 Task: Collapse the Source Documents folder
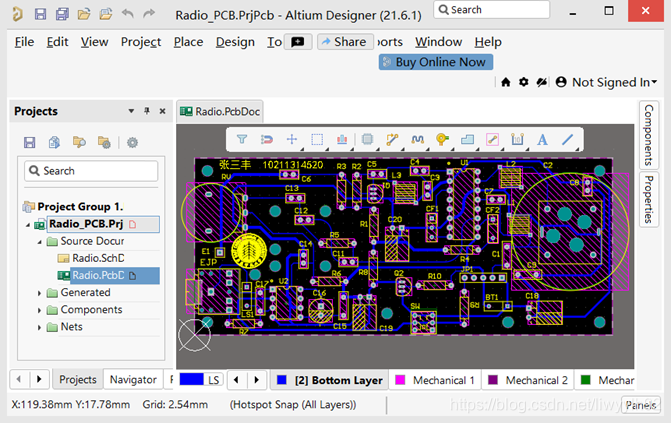tap(40, 241)
